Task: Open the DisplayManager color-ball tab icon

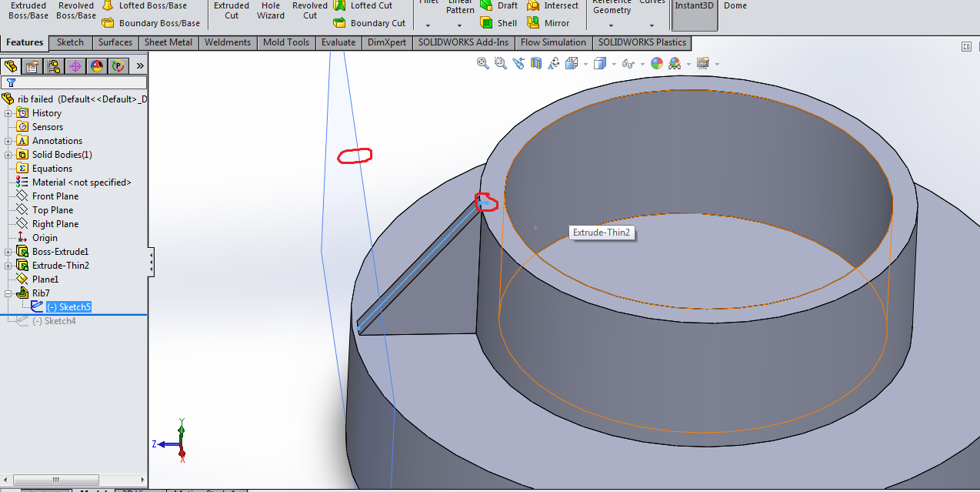Action: (x=96, y=66)
